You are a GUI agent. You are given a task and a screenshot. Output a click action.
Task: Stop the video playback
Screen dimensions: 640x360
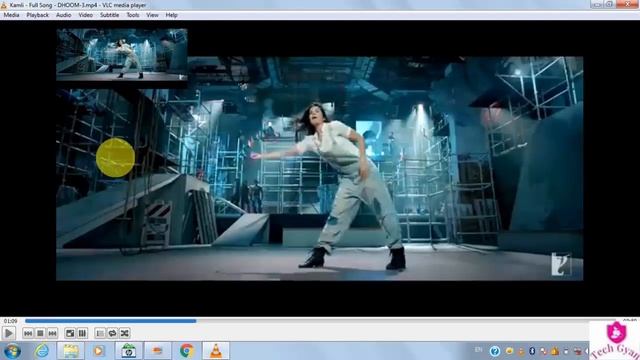tap(40, 333)
